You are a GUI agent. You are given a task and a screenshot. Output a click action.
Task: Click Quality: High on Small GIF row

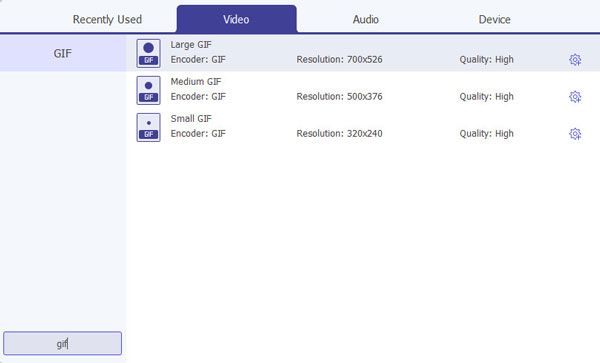(x=486, y=134)
